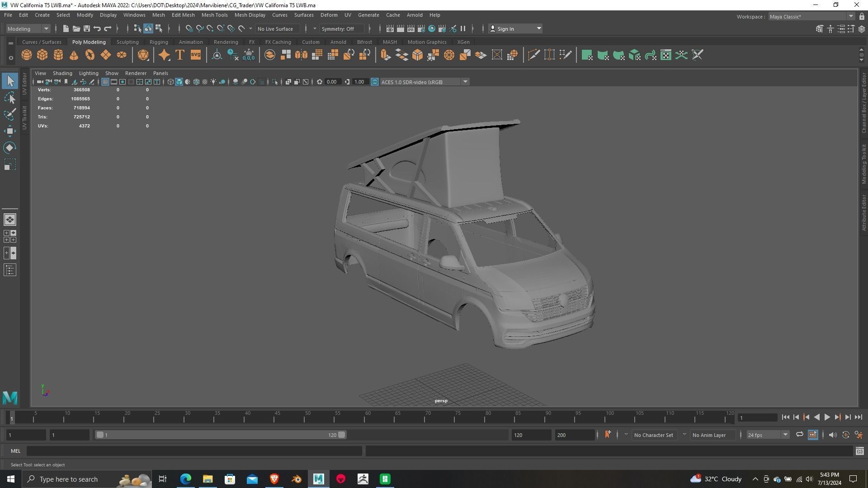The height and width of the screenshot is (488, 868).
Task: Open the Modeling menu set dropdown
Action: tap(28, 28)
